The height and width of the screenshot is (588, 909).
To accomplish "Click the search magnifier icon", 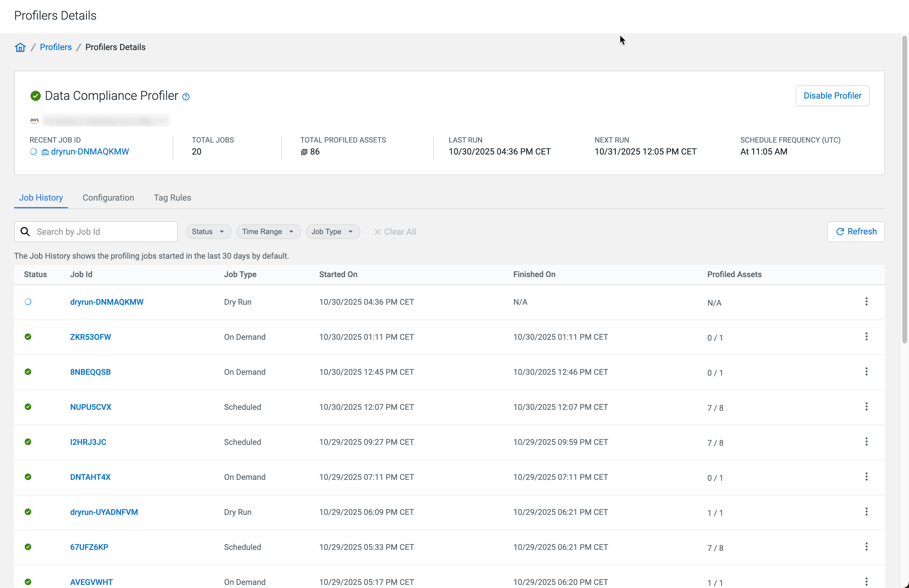I will coord(25,232).
